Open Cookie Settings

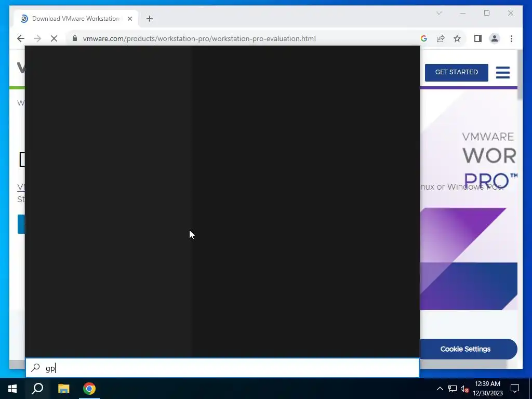[x=465, y=349]
